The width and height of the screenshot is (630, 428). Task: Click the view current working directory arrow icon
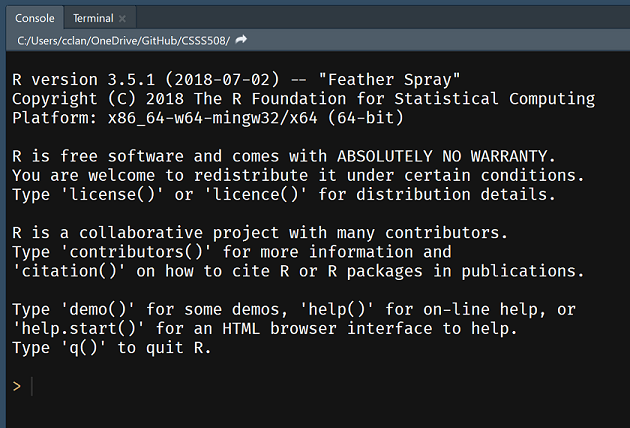tap(241, 39)
